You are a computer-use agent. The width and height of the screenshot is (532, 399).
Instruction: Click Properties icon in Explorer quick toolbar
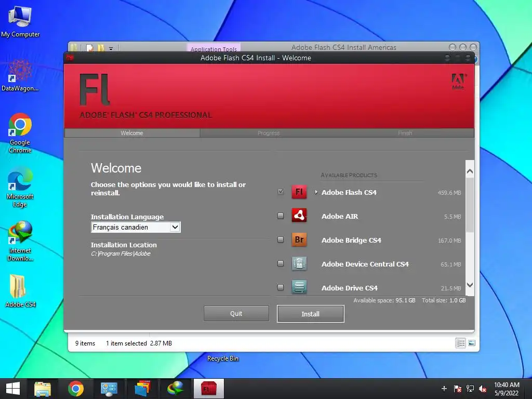89,48
